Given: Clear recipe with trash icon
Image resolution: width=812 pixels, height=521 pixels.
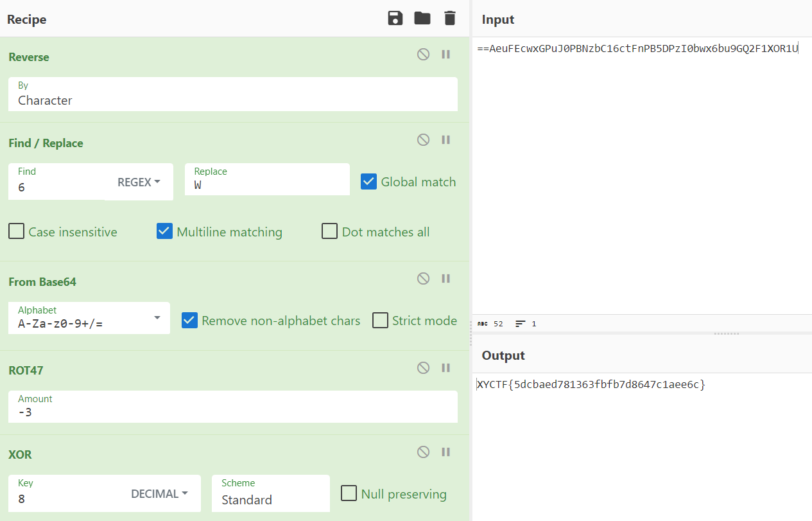Looking at the screenshot, I should pyautogui.click(x=450, y=19).
